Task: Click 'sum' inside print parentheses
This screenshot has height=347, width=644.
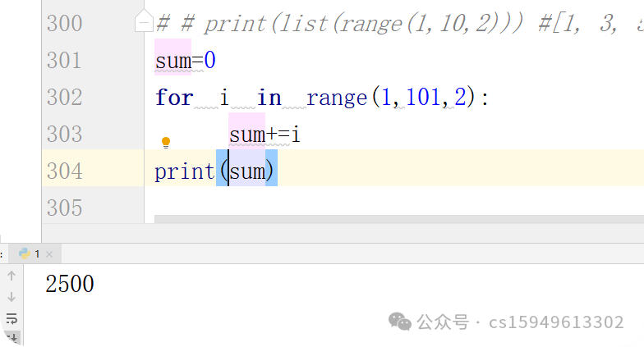Action: point(247,171)
